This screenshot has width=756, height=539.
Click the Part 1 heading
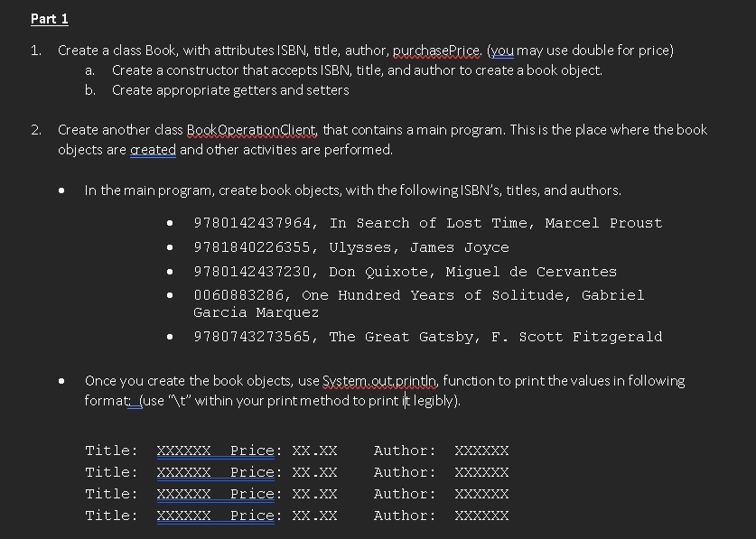[49, 18]
